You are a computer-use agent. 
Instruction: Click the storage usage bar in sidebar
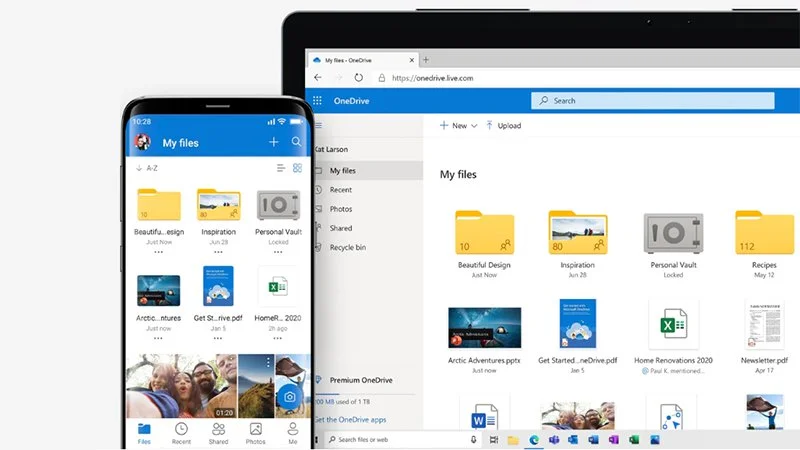point(365,394)
